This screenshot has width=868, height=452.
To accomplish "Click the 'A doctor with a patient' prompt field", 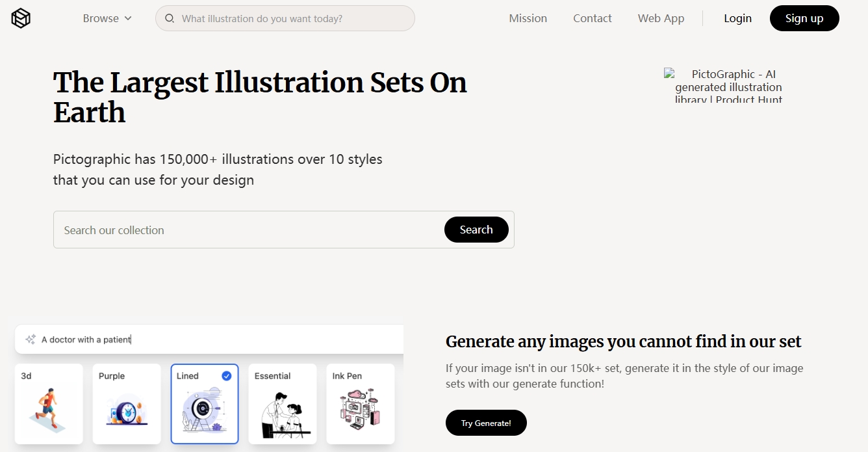I will click(x=209, y=339).
